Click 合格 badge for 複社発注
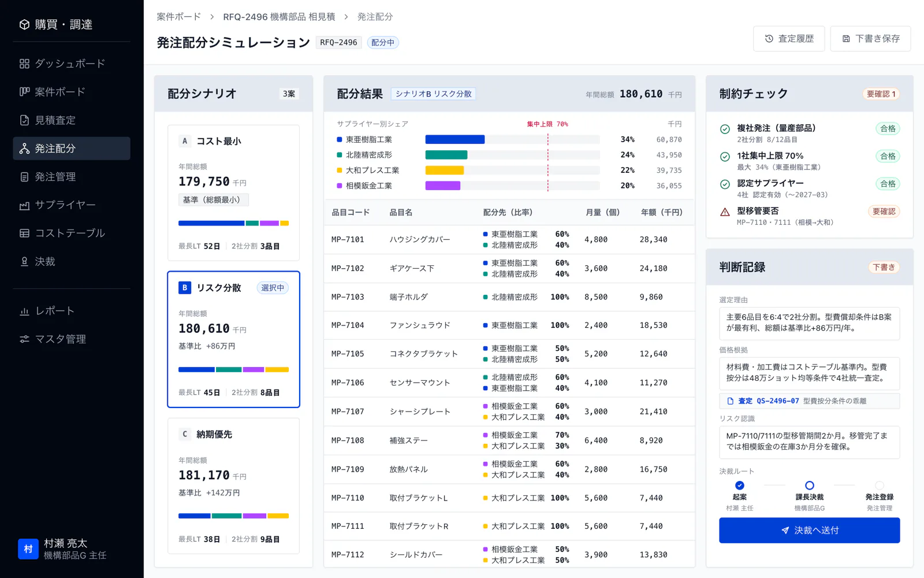The image size is (924, 578). point(888,128)
